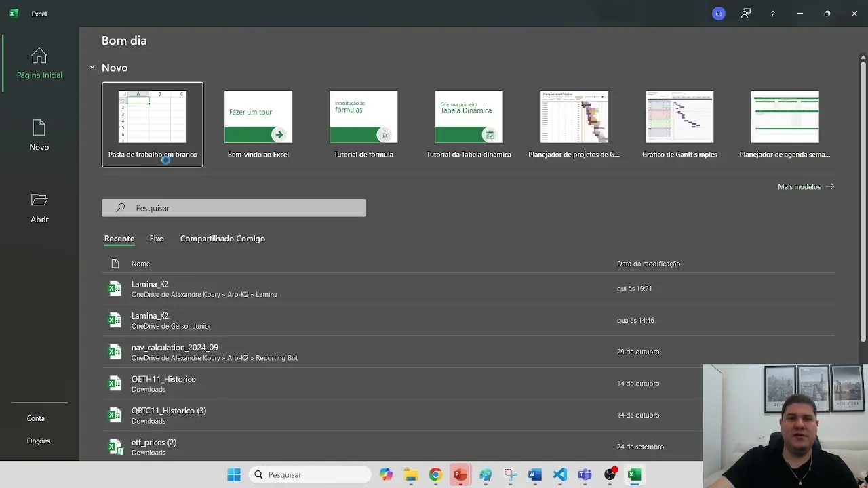The height and width of the screenshot is (488, 868).
Task: Click the GJ account avatar
Action: (x=719, y=14)
